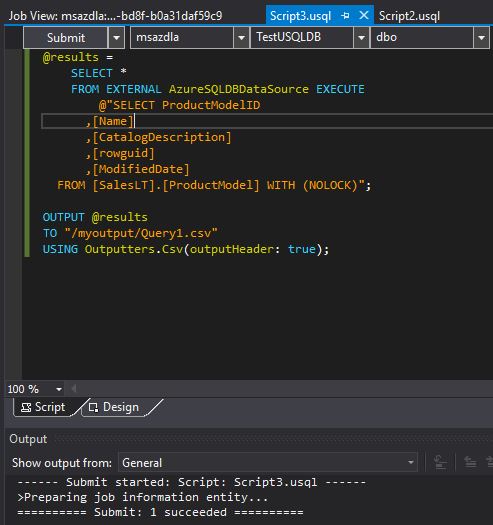Click the Query1.csv output path string
The width and height of the screenshot is (493, 525).
pos(141,233)
